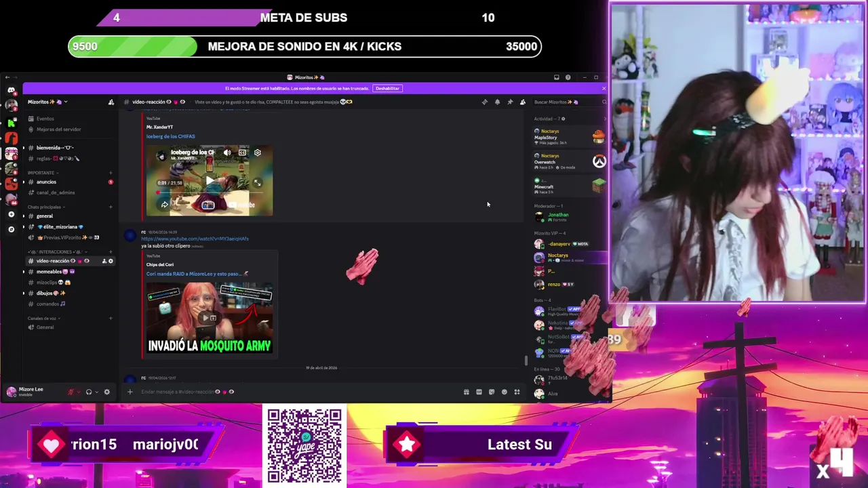This screenshot has height=488, width=868.
Task: Open GIF picker in message bar
Action: [479, 392]
